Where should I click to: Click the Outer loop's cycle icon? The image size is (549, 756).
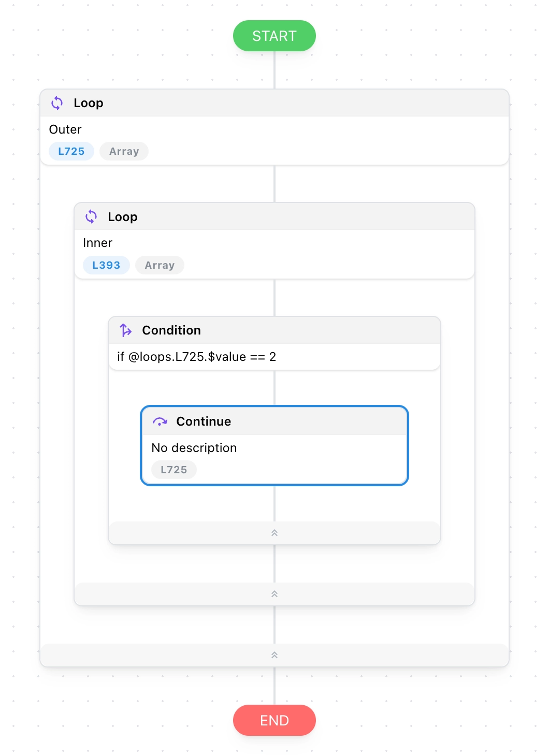(x=57, y=103)
